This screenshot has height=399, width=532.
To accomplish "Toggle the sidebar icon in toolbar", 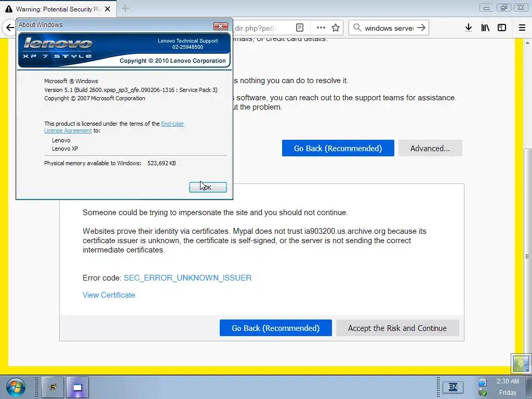I will coord(502,28).
